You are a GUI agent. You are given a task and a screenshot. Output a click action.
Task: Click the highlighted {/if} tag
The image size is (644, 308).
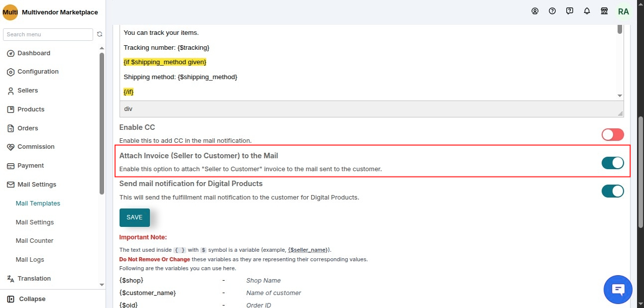click(129, 92)
